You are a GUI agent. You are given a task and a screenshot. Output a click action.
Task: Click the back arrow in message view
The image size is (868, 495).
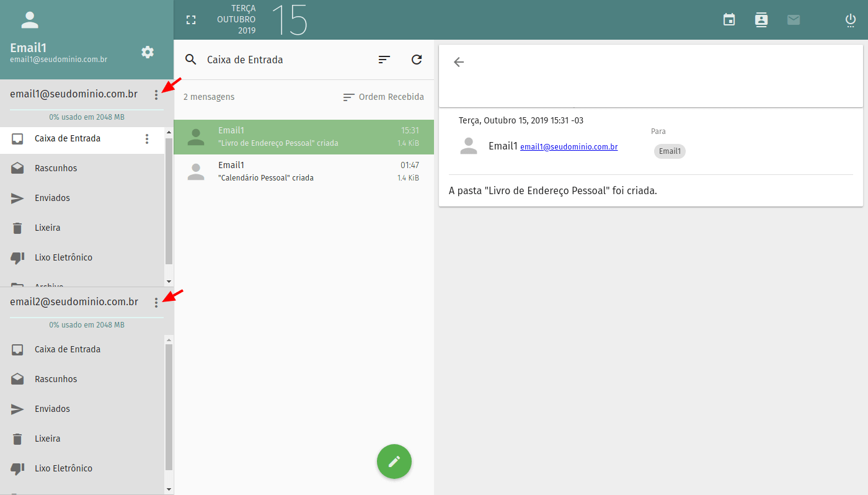[x=459, y=62]
